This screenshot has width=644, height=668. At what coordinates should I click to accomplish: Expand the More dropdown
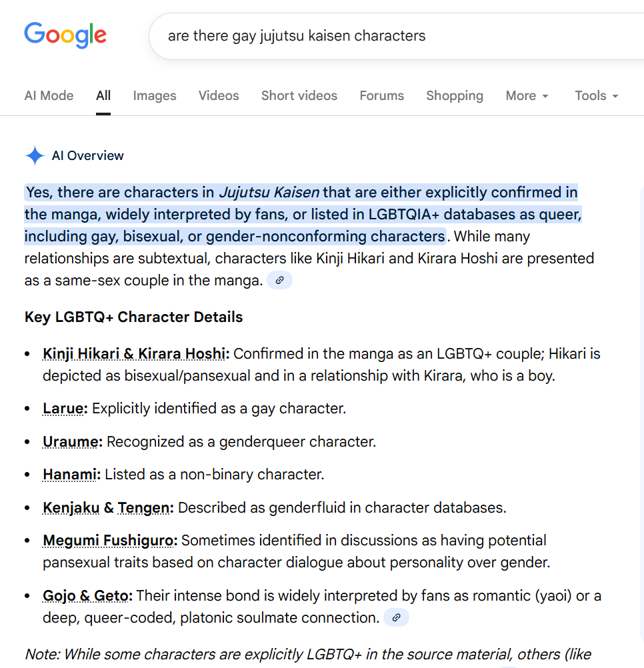[527, 95]
